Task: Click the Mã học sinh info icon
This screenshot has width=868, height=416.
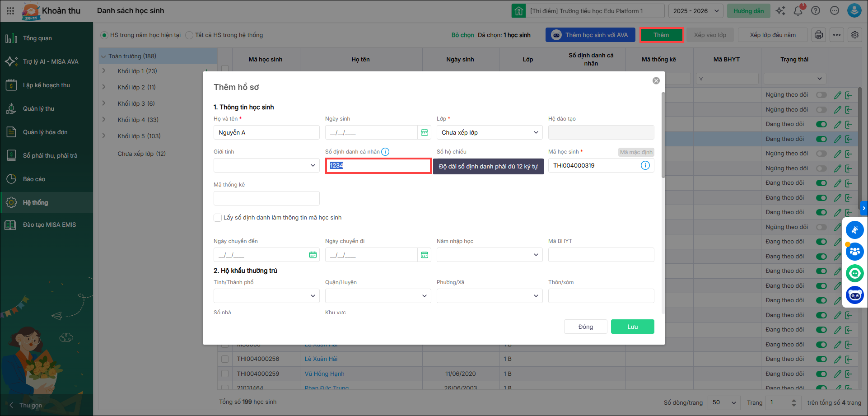Action: tap(645, 165)
